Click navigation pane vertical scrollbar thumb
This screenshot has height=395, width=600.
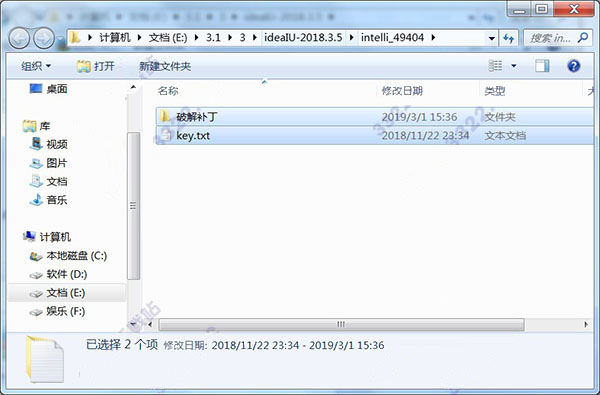[x=133, y=206]
